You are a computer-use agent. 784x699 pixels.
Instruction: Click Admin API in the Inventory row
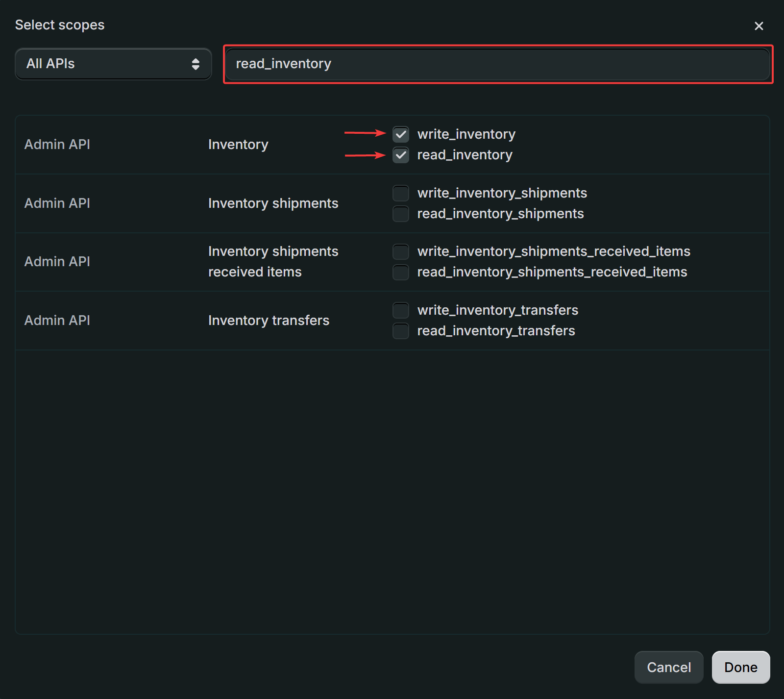point(57,145)
